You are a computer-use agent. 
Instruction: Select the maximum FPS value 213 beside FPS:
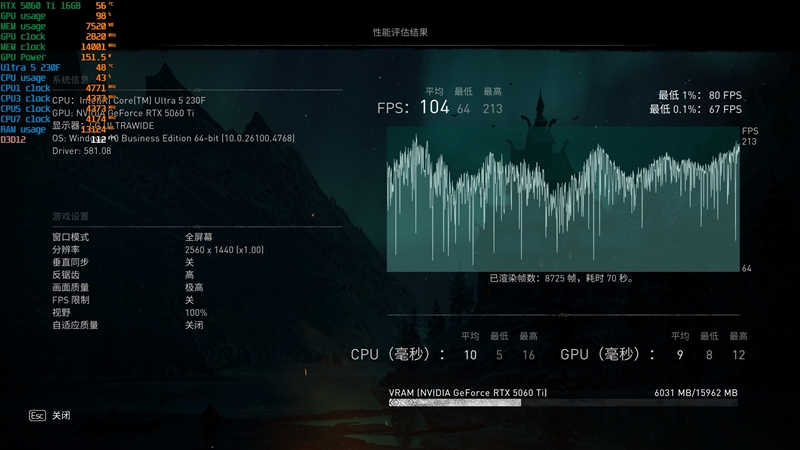(x=492, y=109)
